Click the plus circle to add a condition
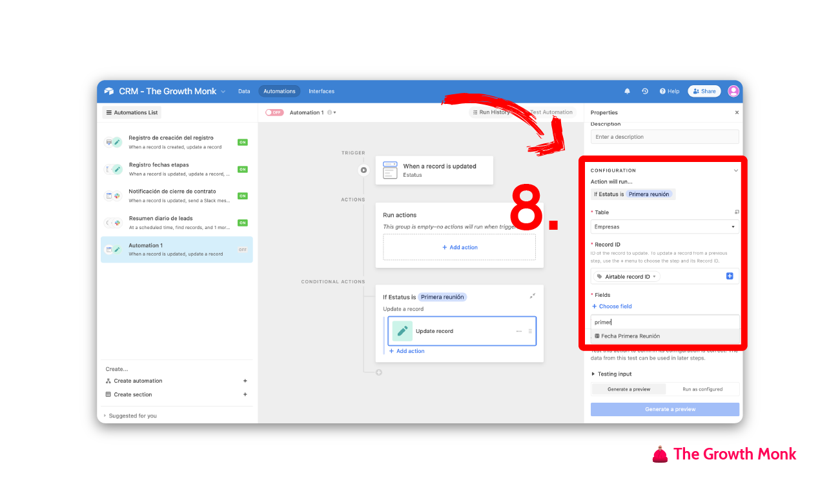The width and height of the screenshot is (840, 504). click(379, 372)
